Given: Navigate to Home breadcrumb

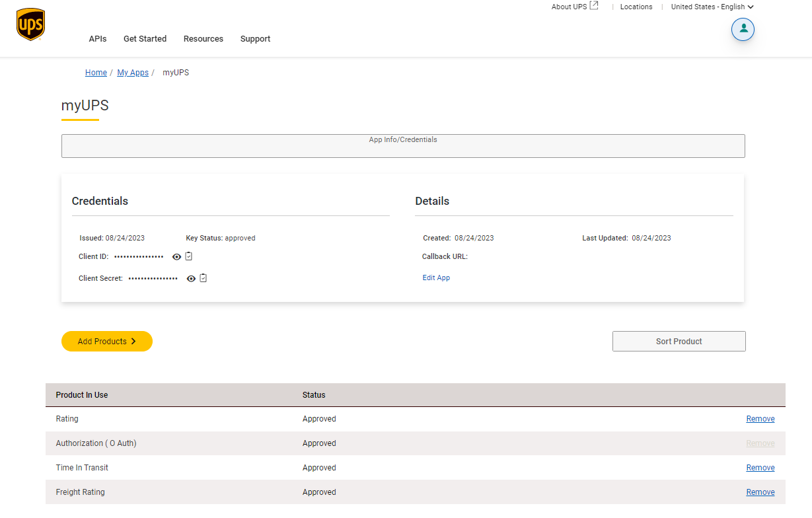Looking at the screenshot, I should tap(96, 73).
